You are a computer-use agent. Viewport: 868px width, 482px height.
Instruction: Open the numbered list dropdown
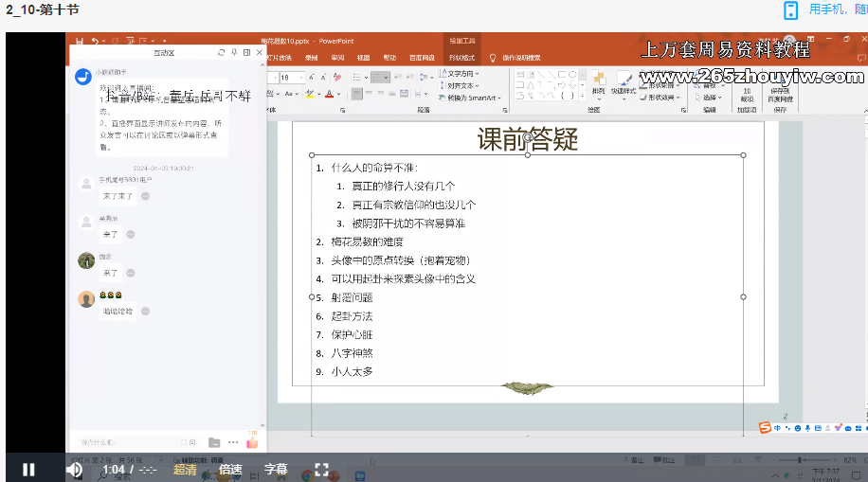[386, 78]
